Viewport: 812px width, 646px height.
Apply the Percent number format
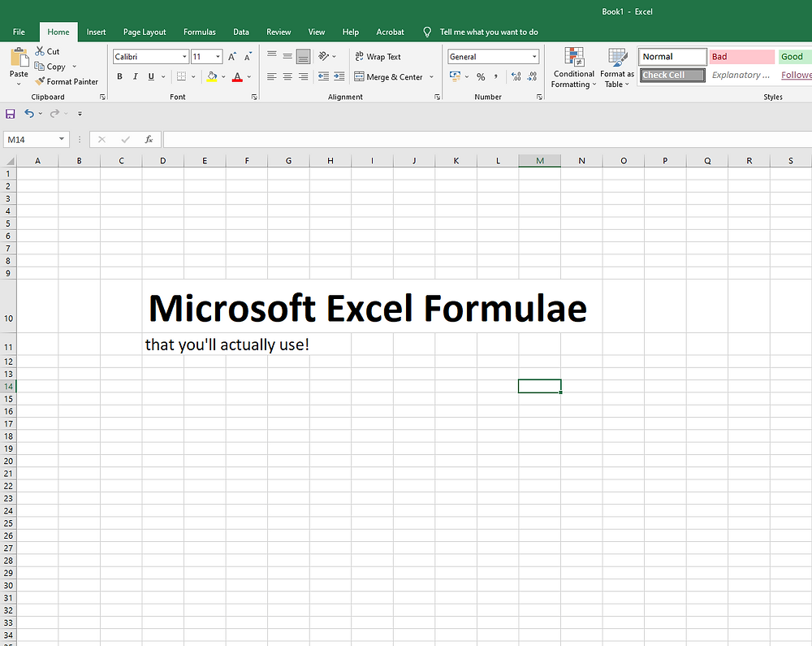[x=481, y=76]
